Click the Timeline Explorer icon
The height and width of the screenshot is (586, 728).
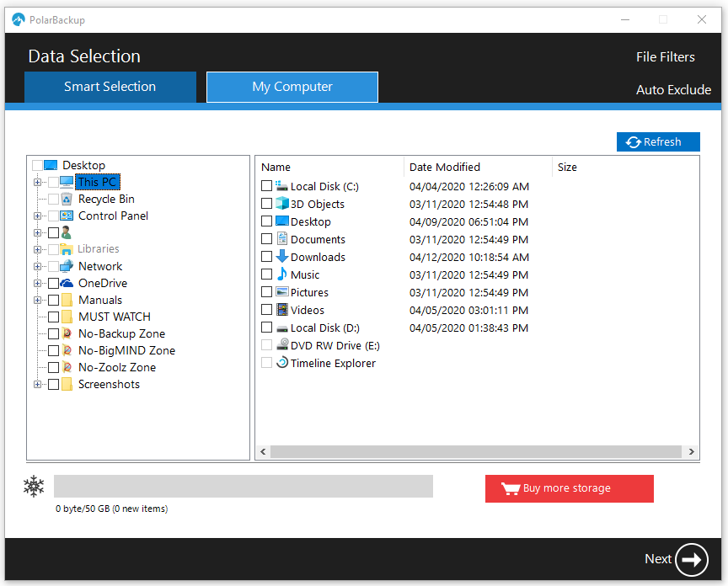pos(281,362)
